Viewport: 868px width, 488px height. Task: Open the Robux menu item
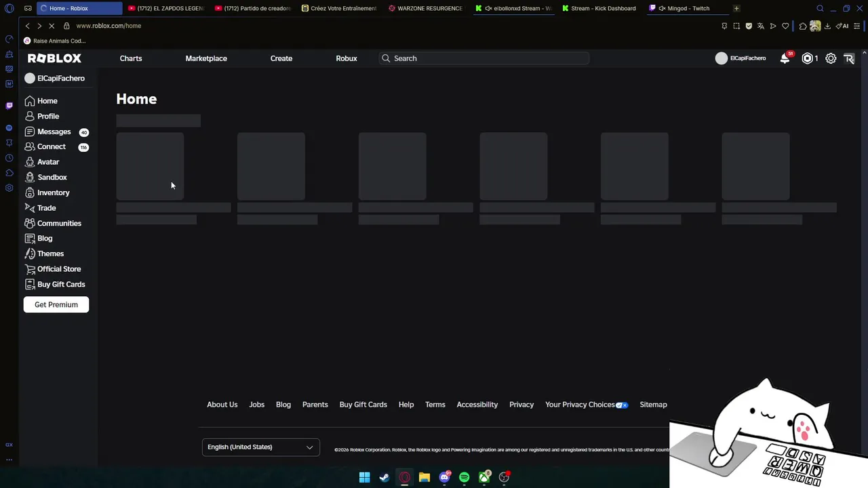point(347,58)
